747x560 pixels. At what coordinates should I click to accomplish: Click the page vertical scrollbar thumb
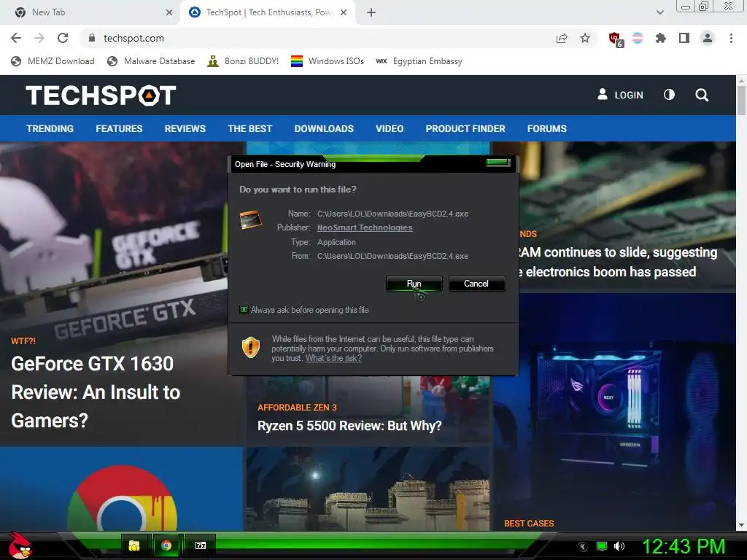(x=741, y=101)
